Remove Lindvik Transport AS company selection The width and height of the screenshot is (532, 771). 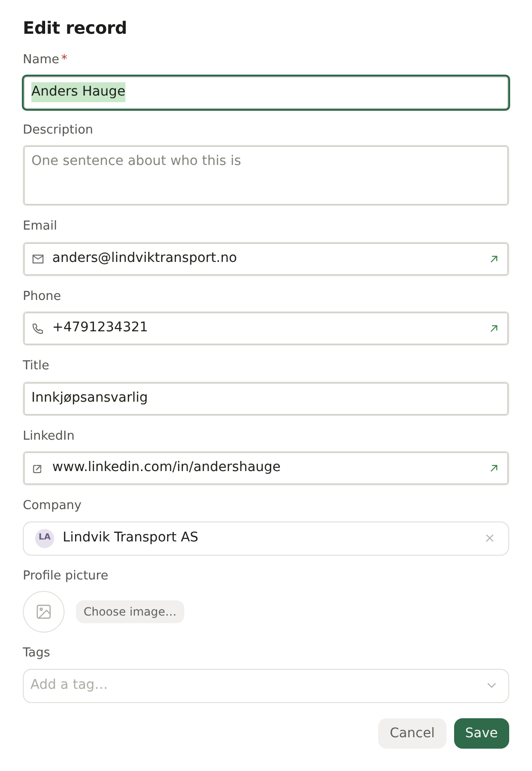tap(490, 538)
